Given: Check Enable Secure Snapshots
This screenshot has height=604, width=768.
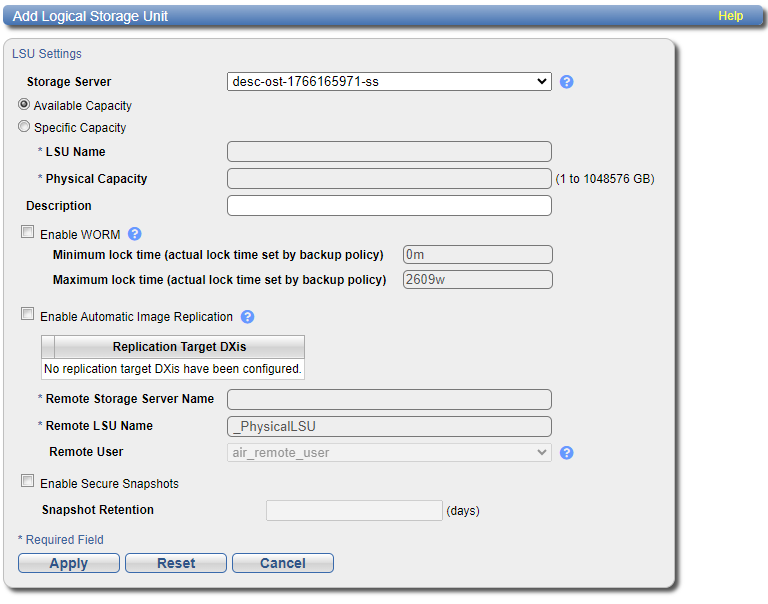Looking at the screenshot, I should (x=28, y=482).
